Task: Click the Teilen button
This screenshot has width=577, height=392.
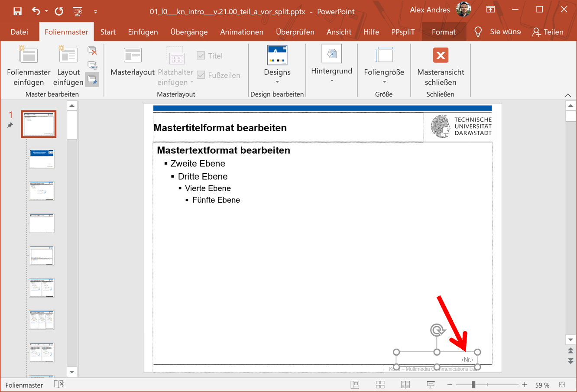Action: (548, 32)
